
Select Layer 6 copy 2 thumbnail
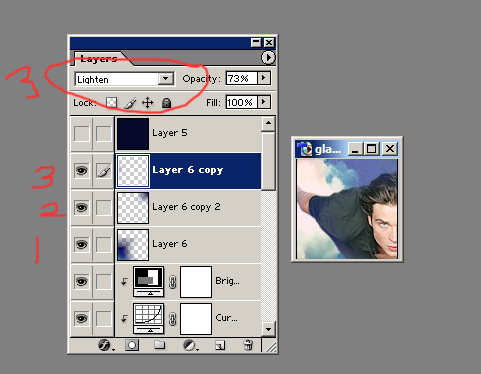133,208
